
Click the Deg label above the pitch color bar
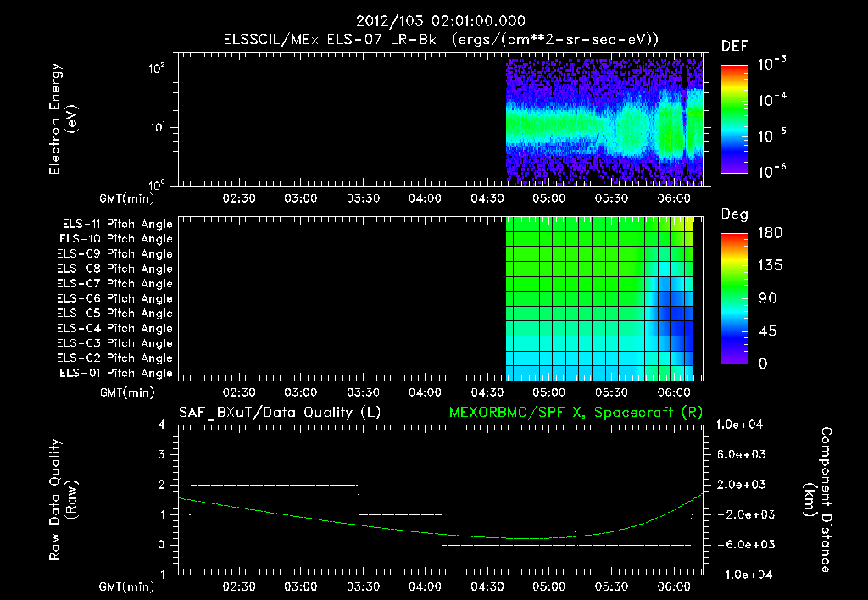coord(734,214)
